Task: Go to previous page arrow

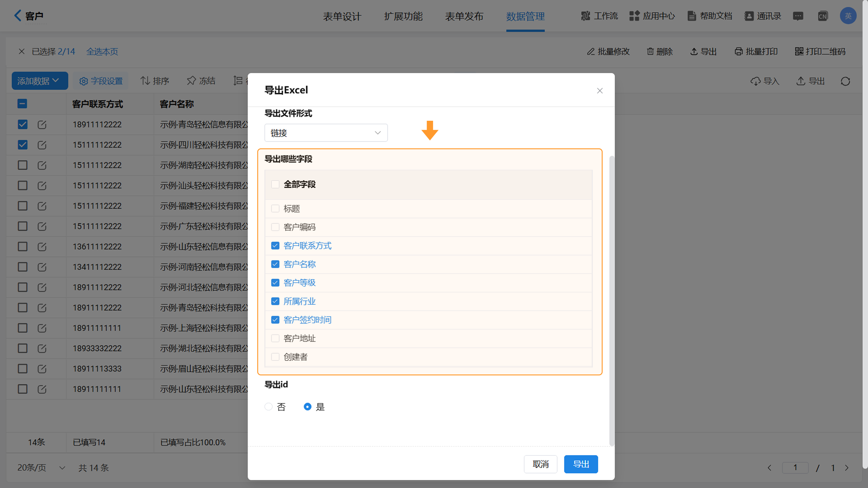Action: pyautogui.click(x=769, y=468)
